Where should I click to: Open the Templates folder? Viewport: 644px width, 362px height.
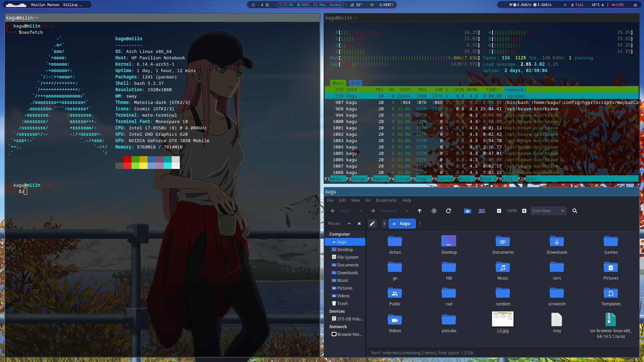point(611,297)
